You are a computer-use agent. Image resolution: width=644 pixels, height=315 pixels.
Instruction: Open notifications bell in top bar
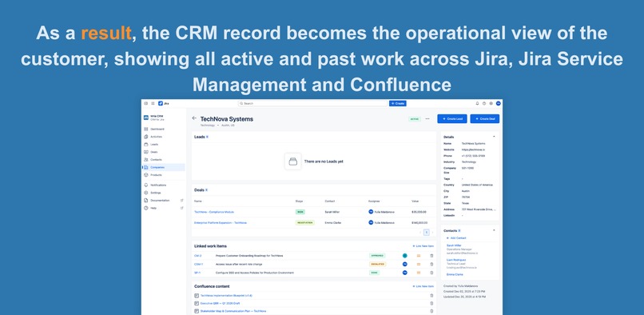click(477, 104)
